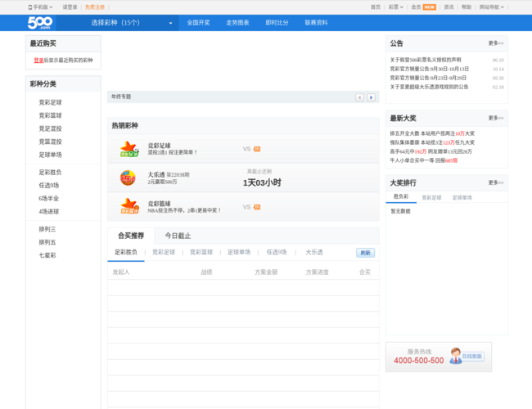Open announcement 关于变更超级大乐透游戏规则的公告
532x409 pixels.
[x=429, y=87]
